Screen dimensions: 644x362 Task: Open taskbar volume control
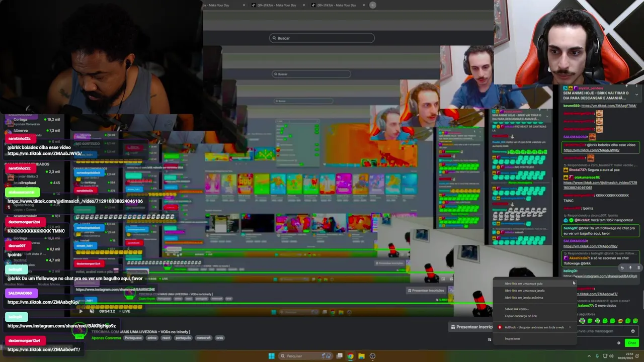[x=611, y=356]
